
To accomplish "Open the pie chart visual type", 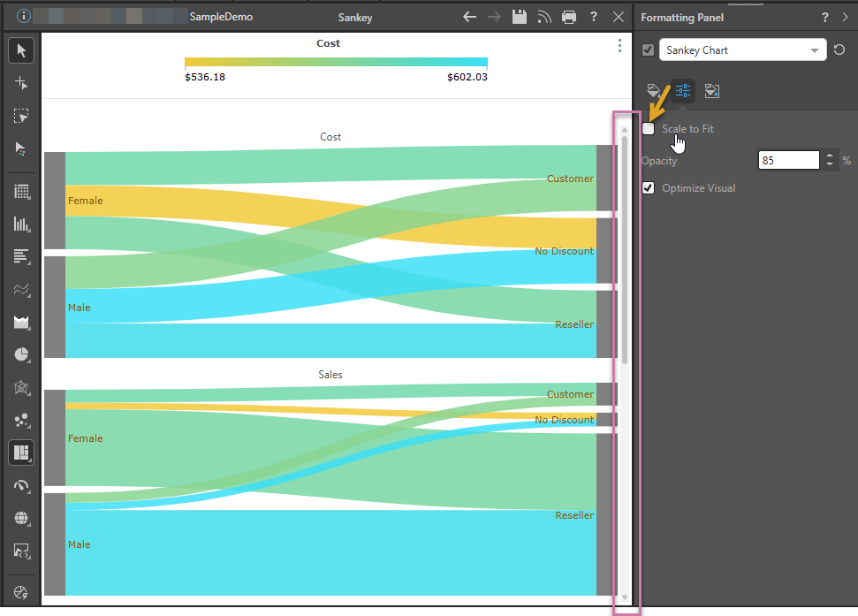I will pos(21,354).
